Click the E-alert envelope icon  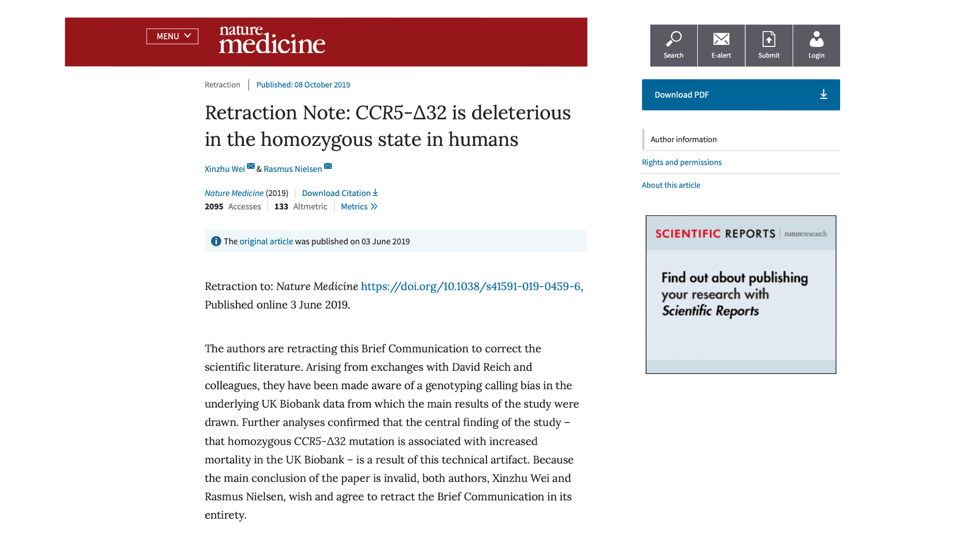(x=721, y=39)
